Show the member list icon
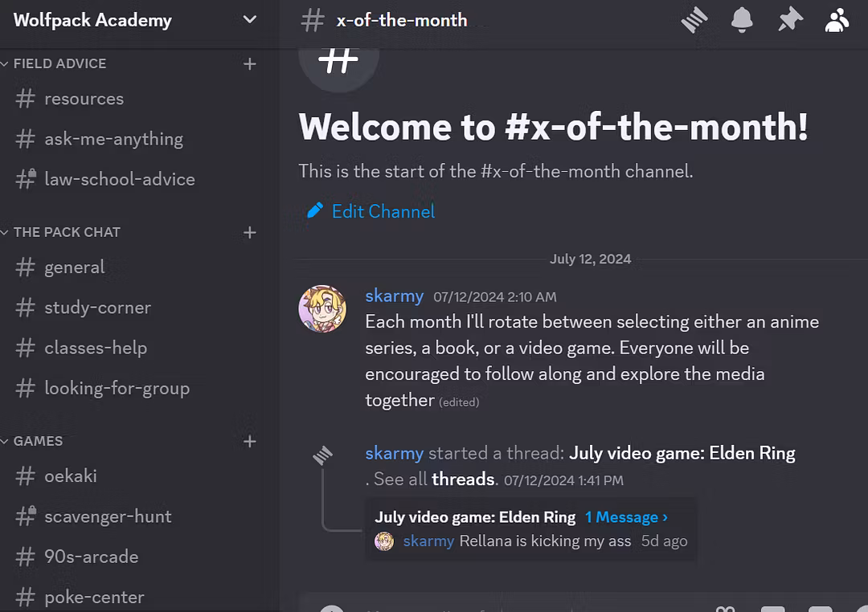 [837, 20]
